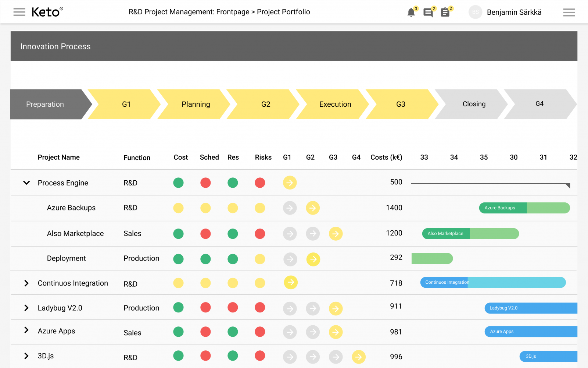588x368 pixels.
Task: Expand the Ladybug V2.0 row
Action: pos(26,308)
